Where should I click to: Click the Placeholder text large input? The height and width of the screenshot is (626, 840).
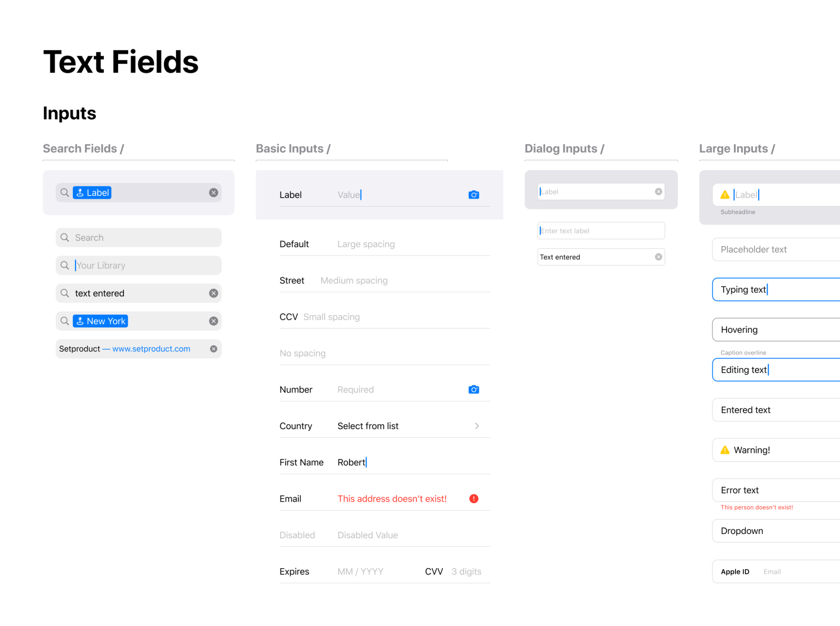tap(776, 249)
